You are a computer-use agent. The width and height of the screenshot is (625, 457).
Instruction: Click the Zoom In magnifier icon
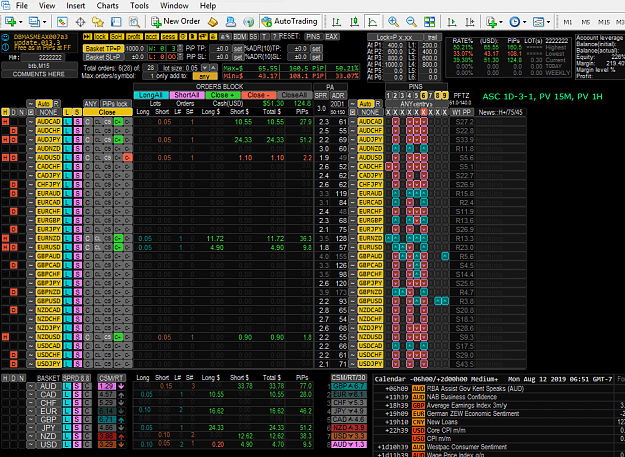(x=393, y=22)
